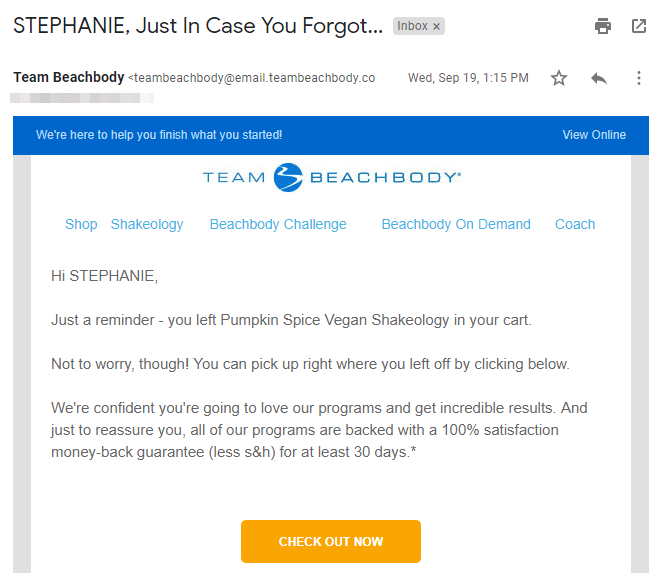Open the Shop navigation link
Screen dimensions: 661x573
[81, 224]
